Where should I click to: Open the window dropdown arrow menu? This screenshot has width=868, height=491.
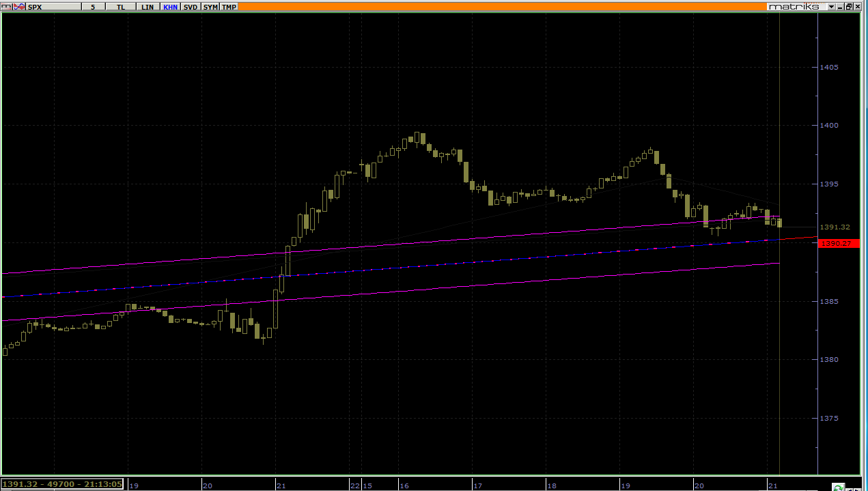pyautogui.click(x=832, y=6)
